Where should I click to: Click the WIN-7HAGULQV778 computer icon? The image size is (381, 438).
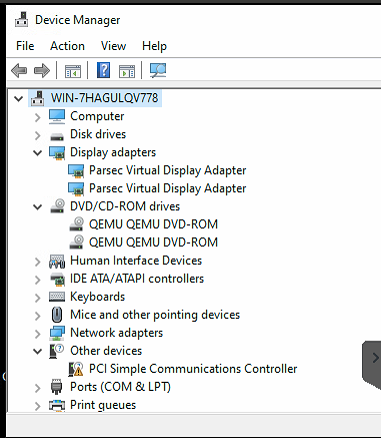click(x=37, y=98)
